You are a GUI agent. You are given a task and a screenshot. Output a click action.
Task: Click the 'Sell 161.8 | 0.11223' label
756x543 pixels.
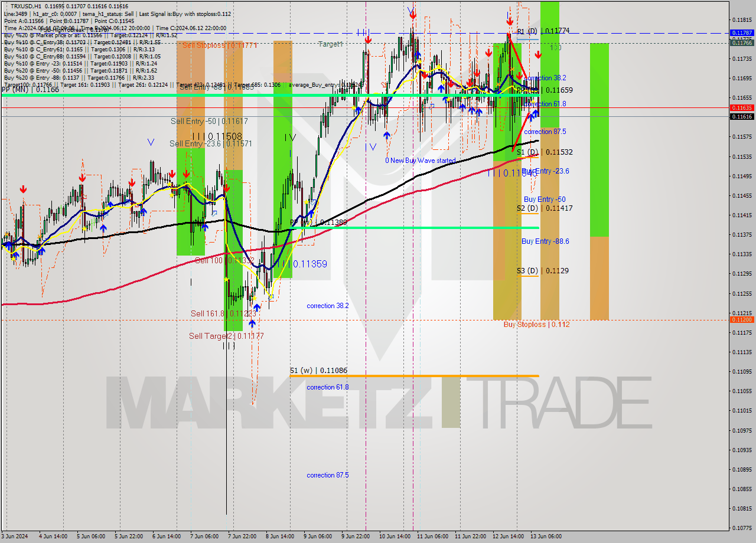(223, 313)
